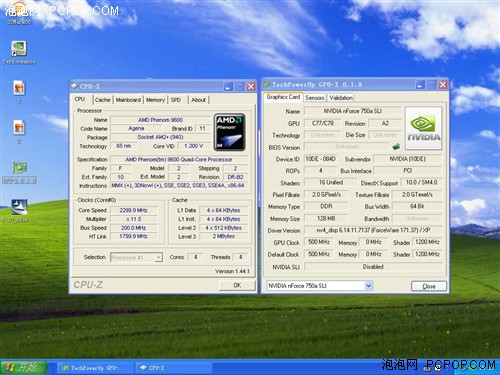500x375 pixels.
Task: Click the AMD Phenom logo in CPU-Z
Action: [x=229, y=132]
